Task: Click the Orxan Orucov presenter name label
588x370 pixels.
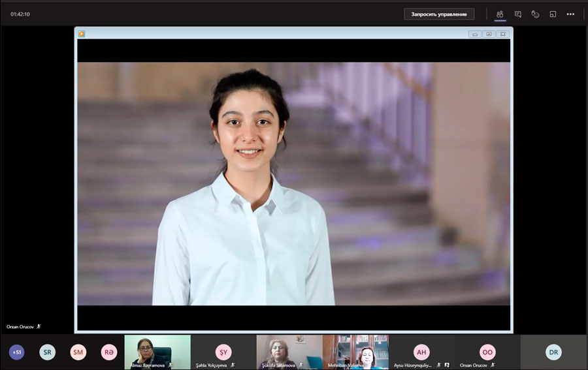Action: [20, 326]
